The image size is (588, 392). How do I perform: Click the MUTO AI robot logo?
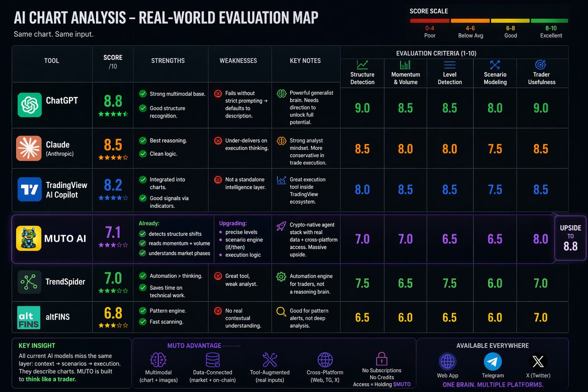pos(28,239)
